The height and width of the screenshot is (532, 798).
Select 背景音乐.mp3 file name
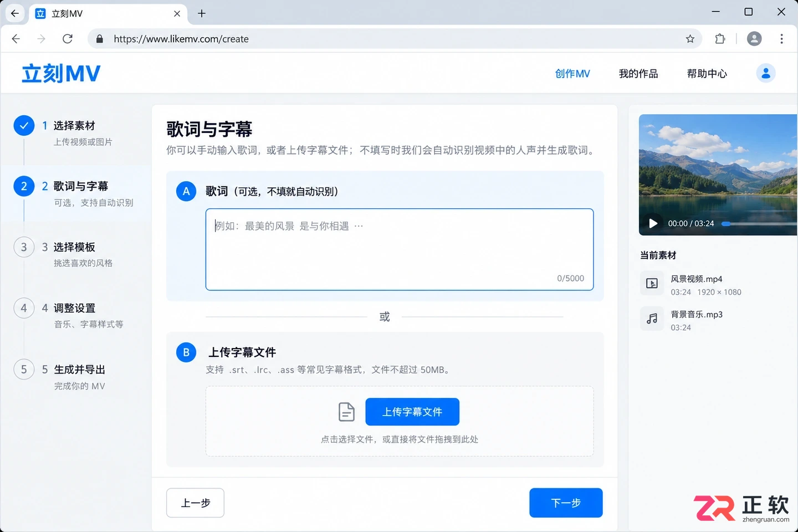[x=697, y=314]
